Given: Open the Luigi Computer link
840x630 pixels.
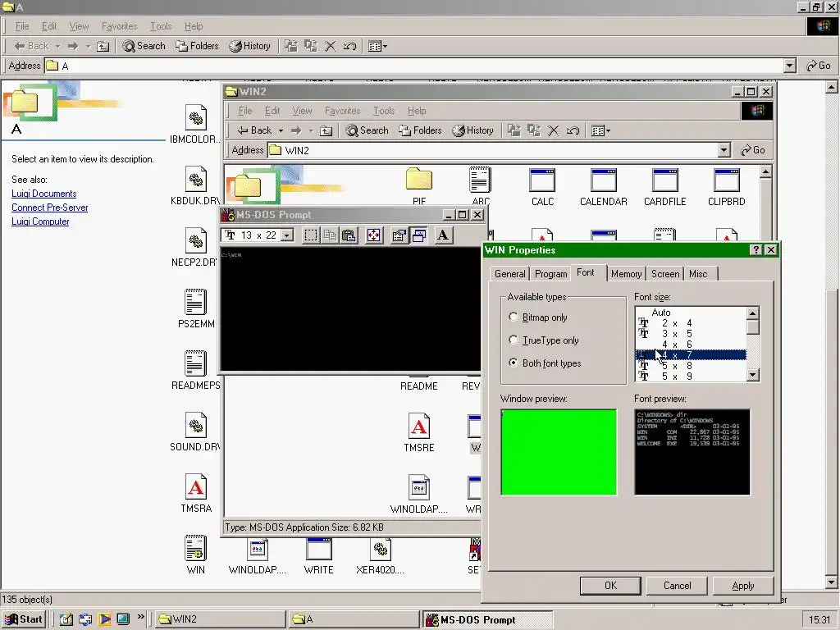Looking at the screenshot, I should pos(40,221).
